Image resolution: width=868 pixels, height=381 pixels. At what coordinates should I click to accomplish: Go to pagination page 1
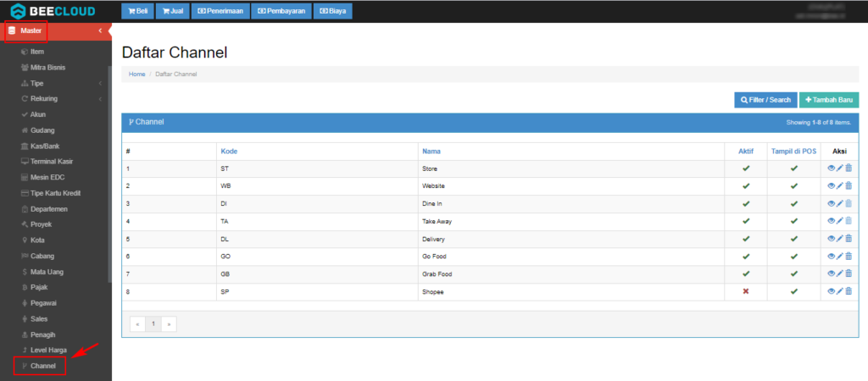tap(153, 324)
